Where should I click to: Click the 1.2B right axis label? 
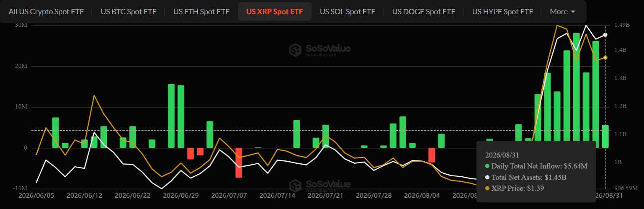coord(621,106)
